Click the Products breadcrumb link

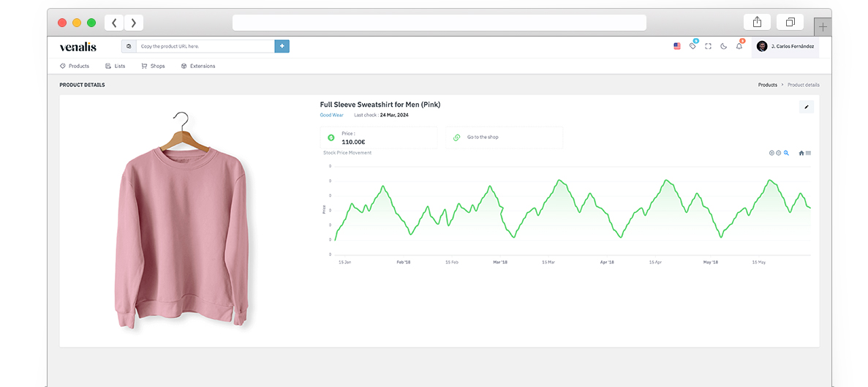[x=767, y=85]
